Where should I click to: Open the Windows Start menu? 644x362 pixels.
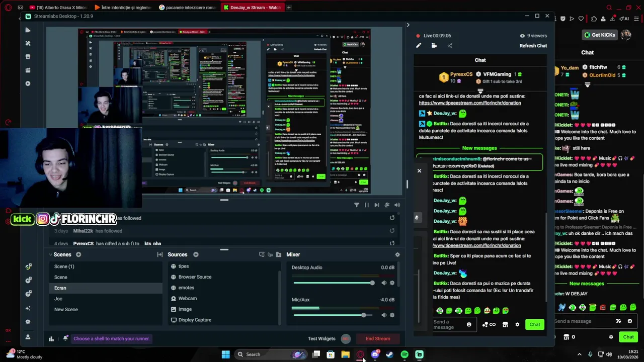(226, 354)
